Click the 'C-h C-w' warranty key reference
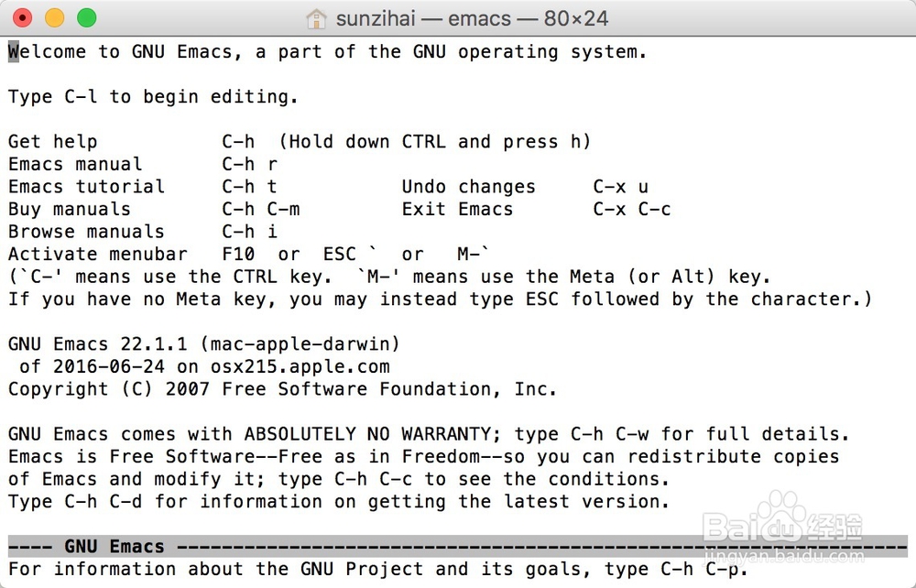Image resolution: width=916 pixels, height=588 pixels. [610, 434]
